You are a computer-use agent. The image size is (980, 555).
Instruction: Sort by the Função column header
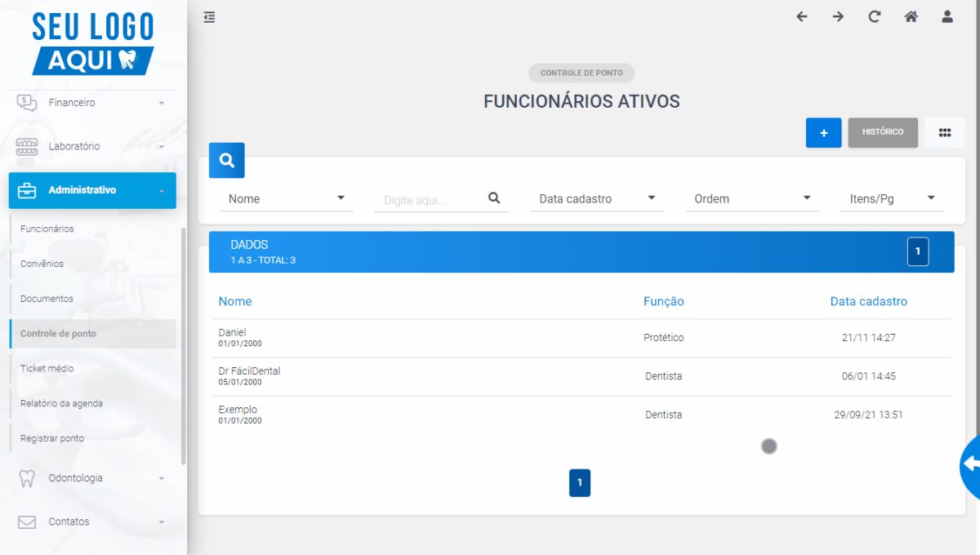(664, 301)
